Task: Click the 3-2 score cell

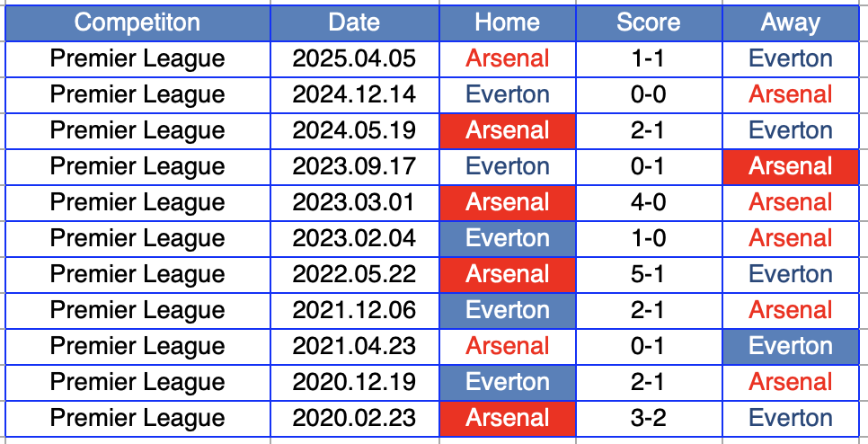Action: coord(648,418)
